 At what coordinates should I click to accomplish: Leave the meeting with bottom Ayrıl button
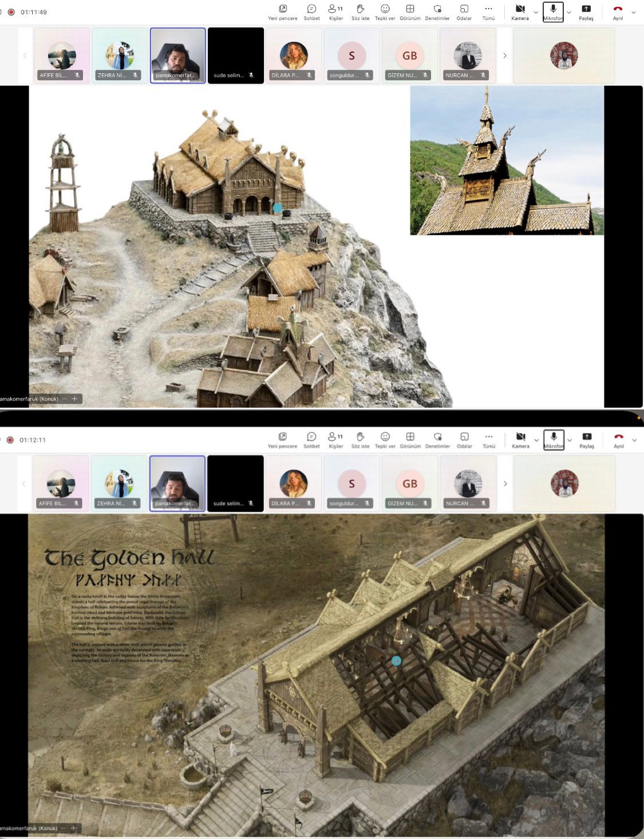pyautogui.click(x=619, y=439)
